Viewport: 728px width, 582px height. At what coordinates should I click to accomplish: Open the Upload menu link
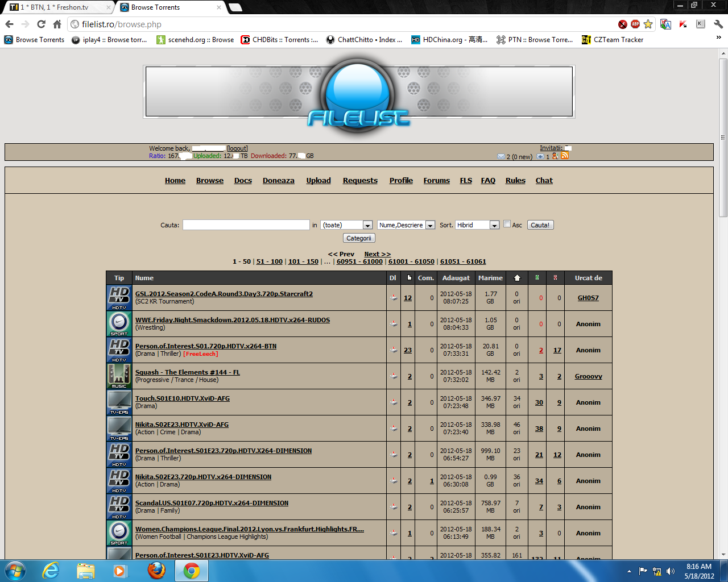(318, 180)
